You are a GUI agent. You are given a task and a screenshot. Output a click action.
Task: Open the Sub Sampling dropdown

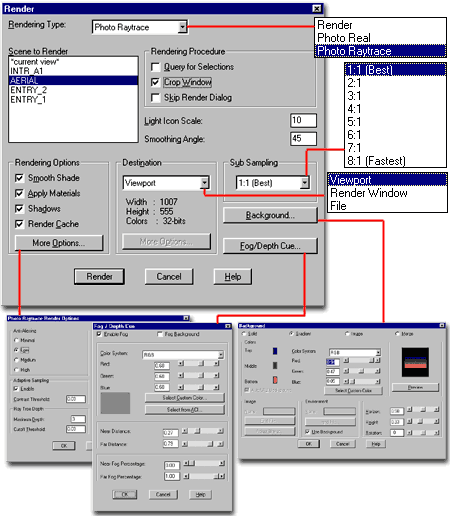(304, 182)
